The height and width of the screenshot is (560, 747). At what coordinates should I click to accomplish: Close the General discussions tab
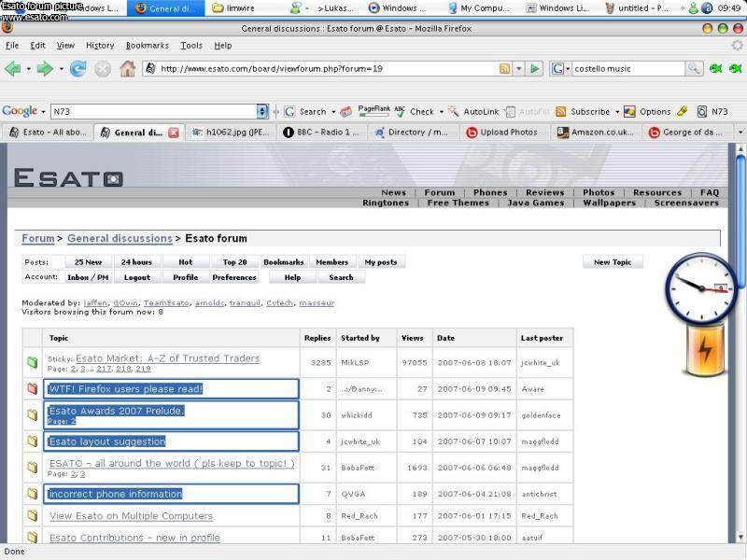pos(174,133)
